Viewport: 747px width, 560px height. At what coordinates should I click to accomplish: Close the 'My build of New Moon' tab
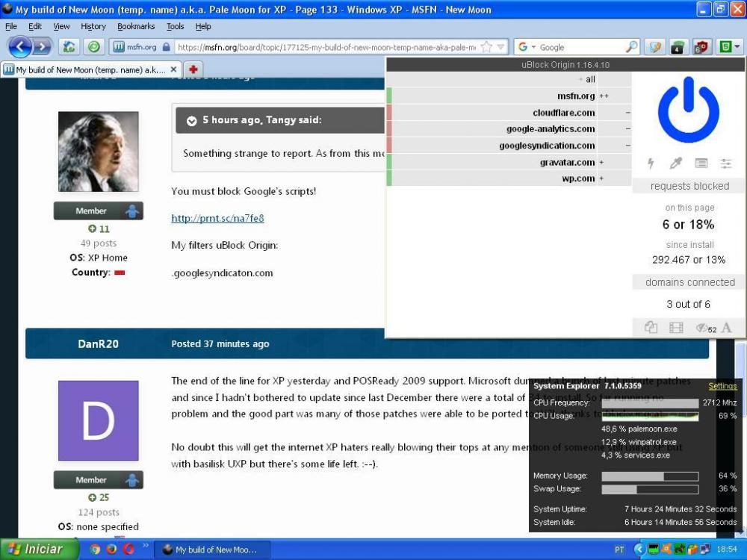coord(173,69)
